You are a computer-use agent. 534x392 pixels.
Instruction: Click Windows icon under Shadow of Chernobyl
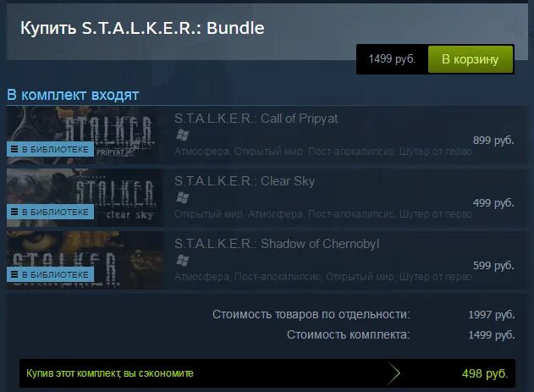click(x=183, y=261)
